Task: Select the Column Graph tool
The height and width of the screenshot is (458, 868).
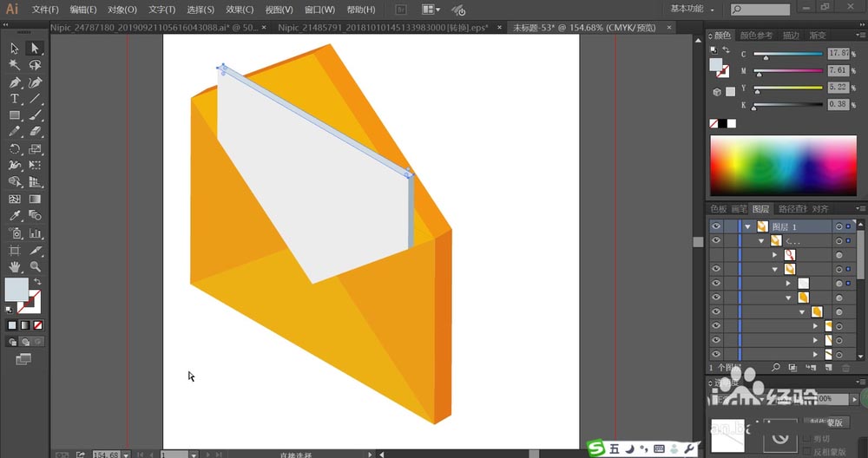Action: point(35,233)
